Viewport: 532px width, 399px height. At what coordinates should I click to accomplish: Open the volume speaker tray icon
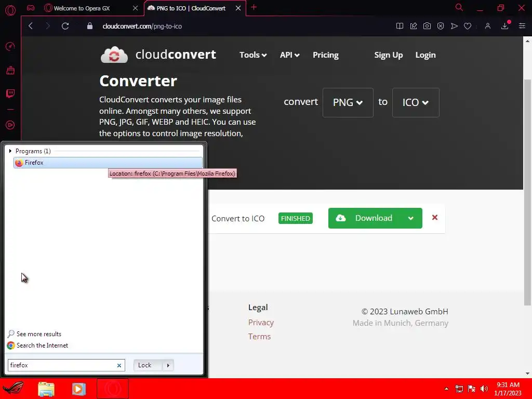coord(484,389)
